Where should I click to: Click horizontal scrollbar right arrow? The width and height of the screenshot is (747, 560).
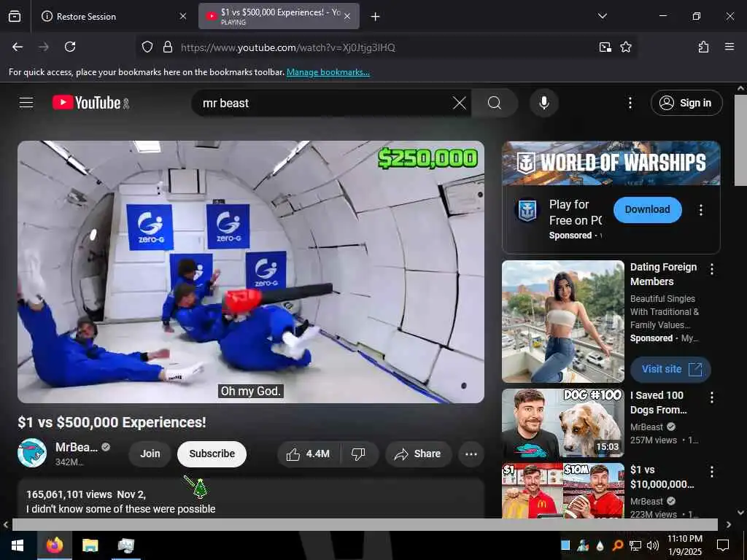(x=729, y=524)
